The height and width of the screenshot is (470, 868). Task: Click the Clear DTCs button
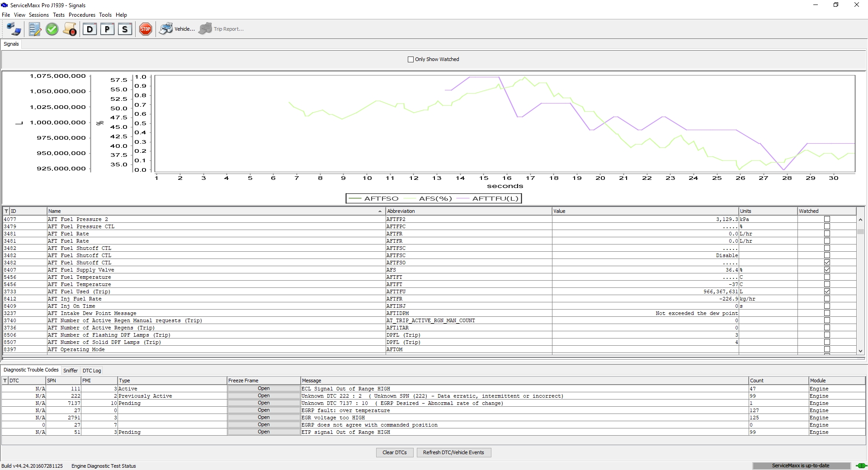coord(394,452)
